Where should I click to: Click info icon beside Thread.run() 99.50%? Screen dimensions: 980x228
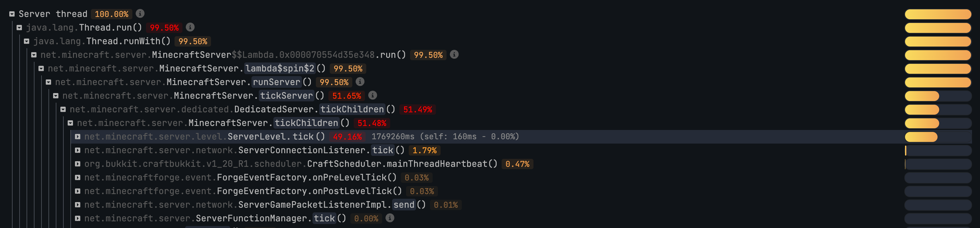tap(190, 28)
